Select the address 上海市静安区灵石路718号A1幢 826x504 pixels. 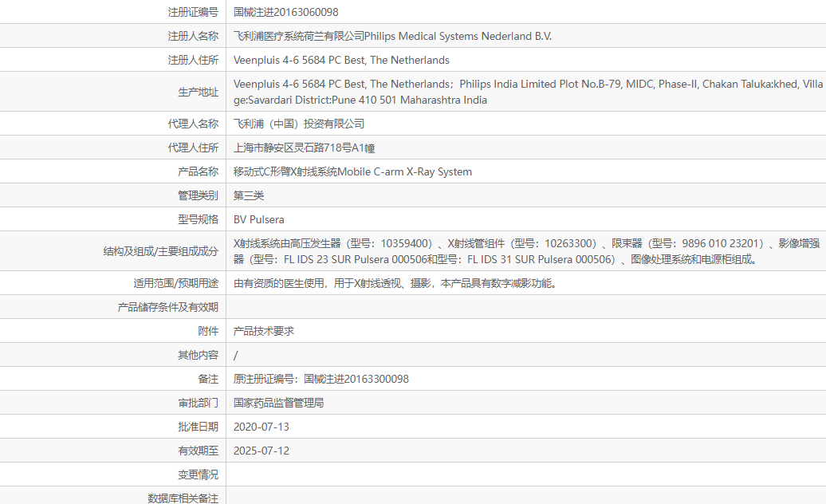click(304, 148)
